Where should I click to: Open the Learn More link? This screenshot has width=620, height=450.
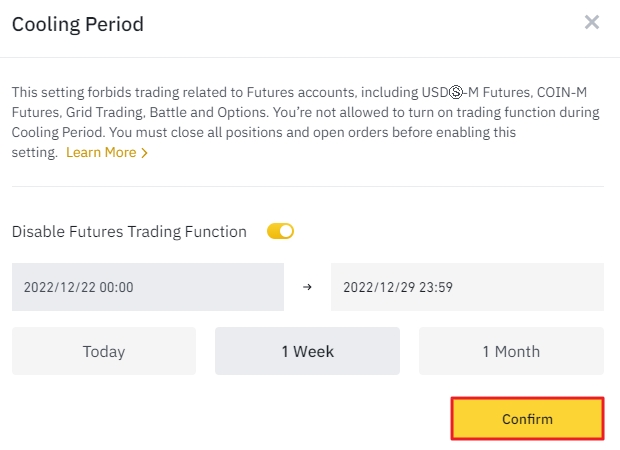click(101, 153)
